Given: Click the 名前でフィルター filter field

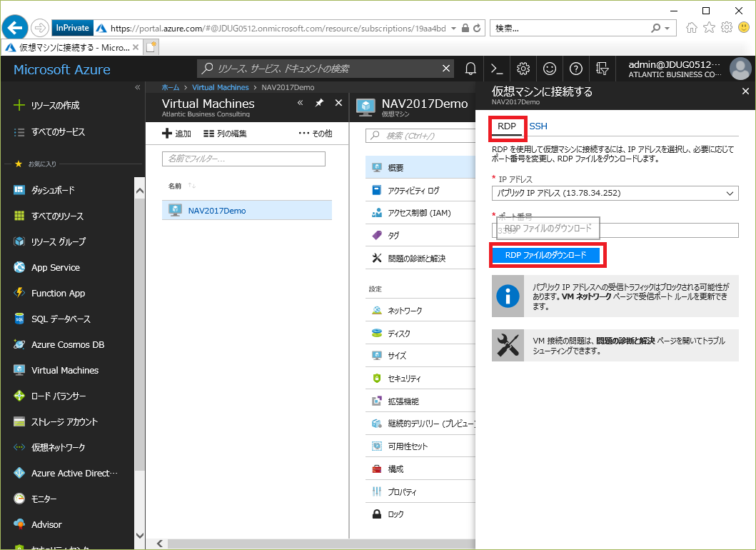Looking at the screenshot, I should point(243,159).
